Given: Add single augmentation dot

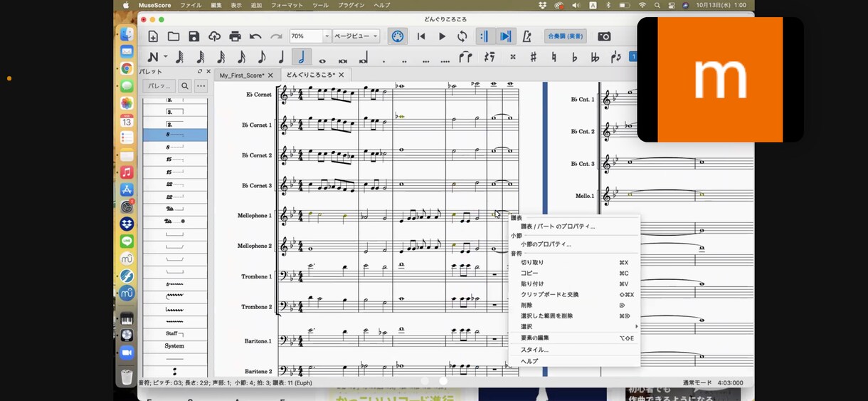Looking at the screenshot, I should (384, 60).
